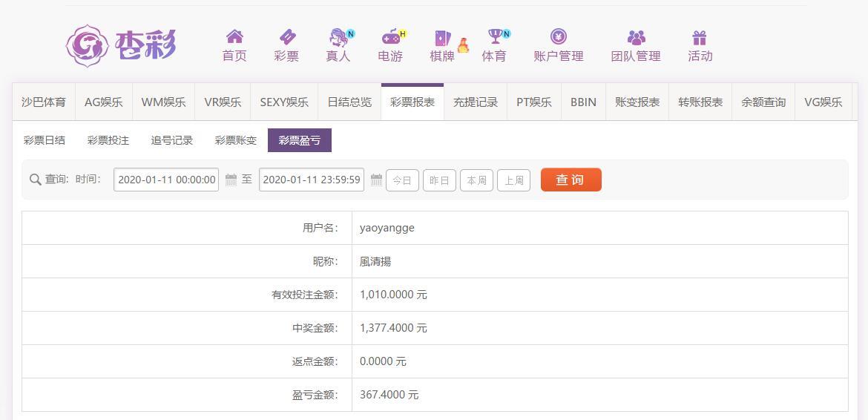Choose the 昨日 quick date button
This screenshot has width=868, height=420.
click(x=439, y=180)
